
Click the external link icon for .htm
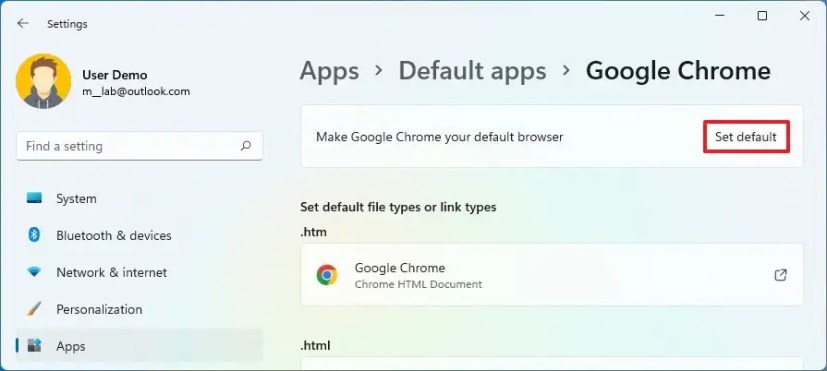click(x=780, y=275)
